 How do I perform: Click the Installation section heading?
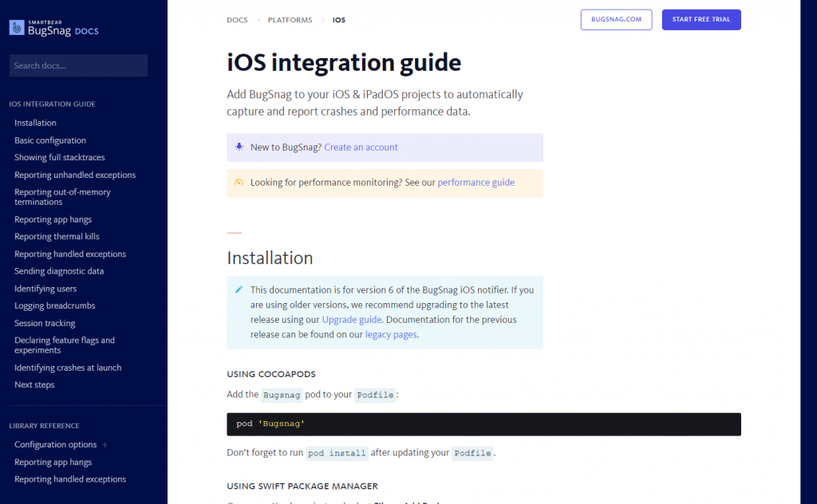[x=270, y=258]
